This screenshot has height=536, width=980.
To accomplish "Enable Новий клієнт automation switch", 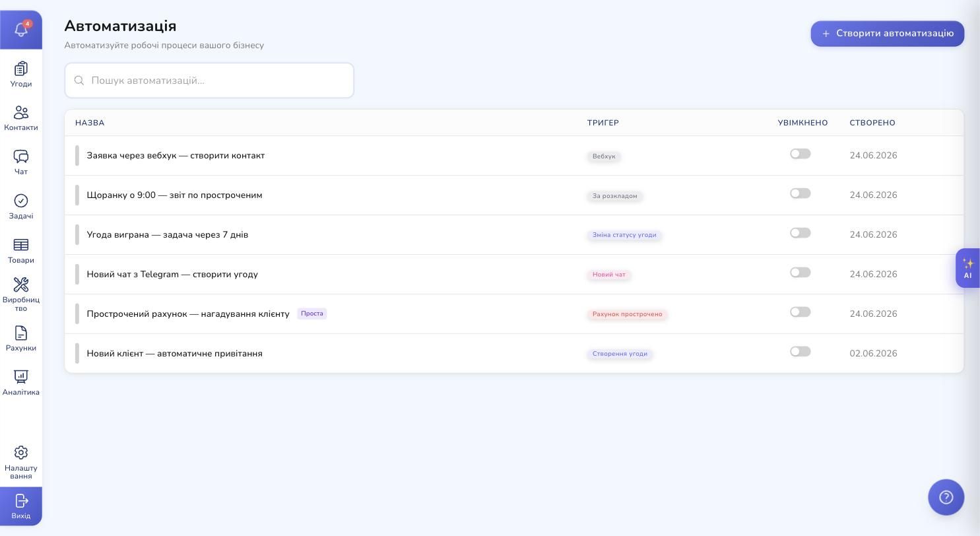I will pyautogui.click(x=800, y=352).
